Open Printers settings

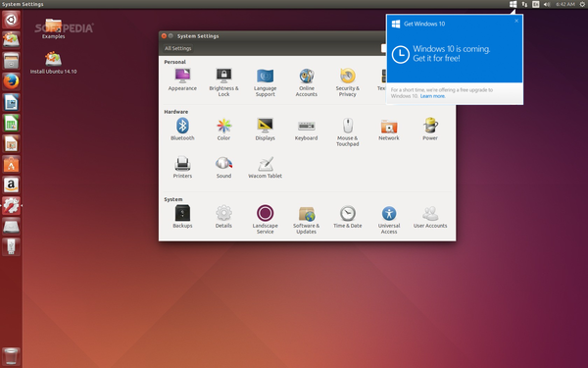point(182,168)
